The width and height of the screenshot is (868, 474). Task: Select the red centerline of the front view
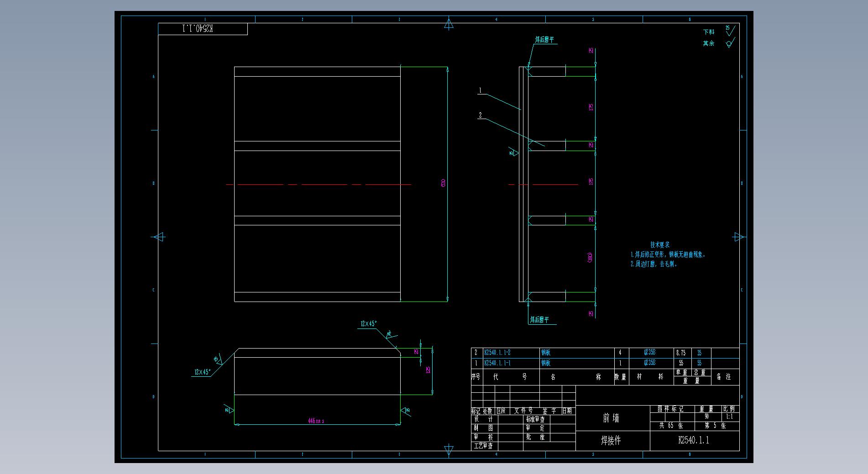tap(319, 184)
